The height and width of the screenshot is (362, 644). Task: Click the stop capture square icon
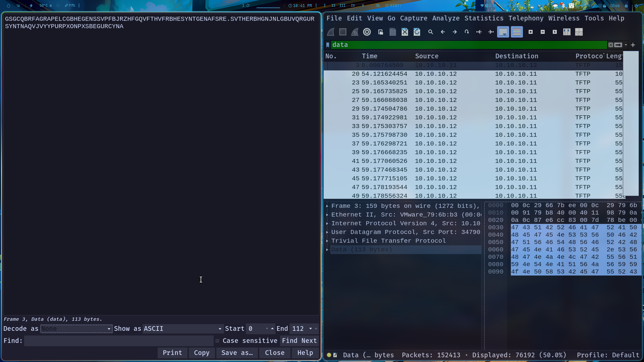343,32
